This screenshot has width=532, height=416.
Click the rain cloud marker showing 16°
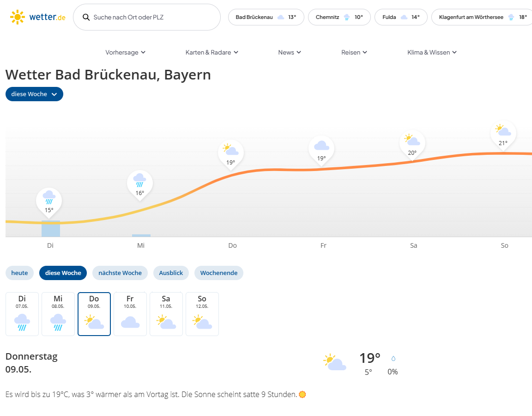[x=140, y=183]
